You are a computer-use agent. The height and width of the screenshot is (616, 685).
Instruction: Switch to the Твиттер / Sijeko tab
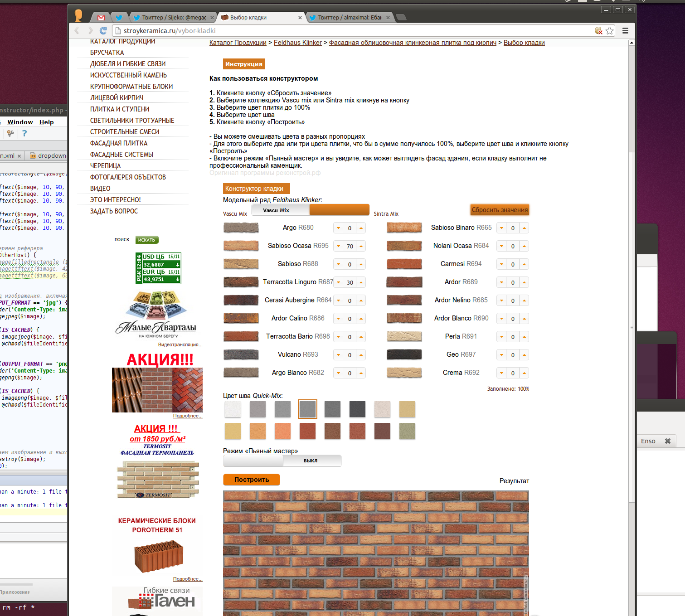pos(172,18)
